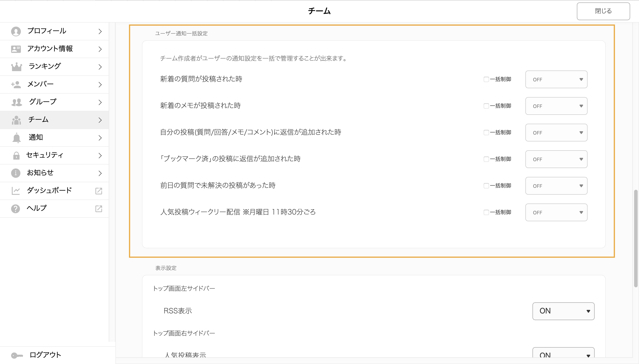The height and width of the screenshot is (364, 639).
Task: Click the セキュリティ lock icon
Action: point(16,155)
